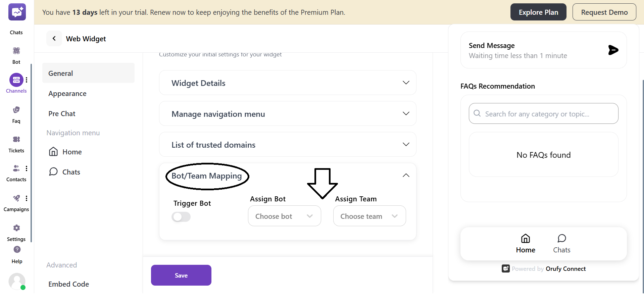The width and height of the screenshot is (644, 294).
Task: Open the Choose bot dropdown
Action: [284, 216]
